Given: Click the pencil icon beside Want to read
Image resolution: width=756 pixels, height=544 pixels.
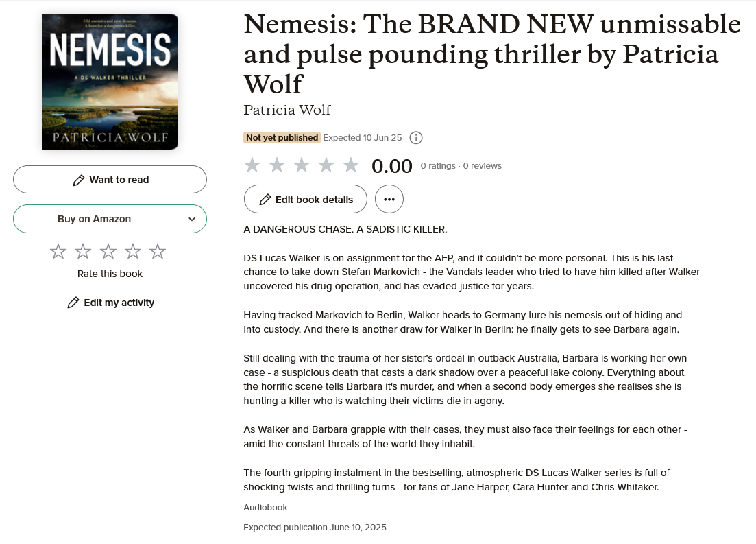Looking at the screenshot, I should pos(77,179).
